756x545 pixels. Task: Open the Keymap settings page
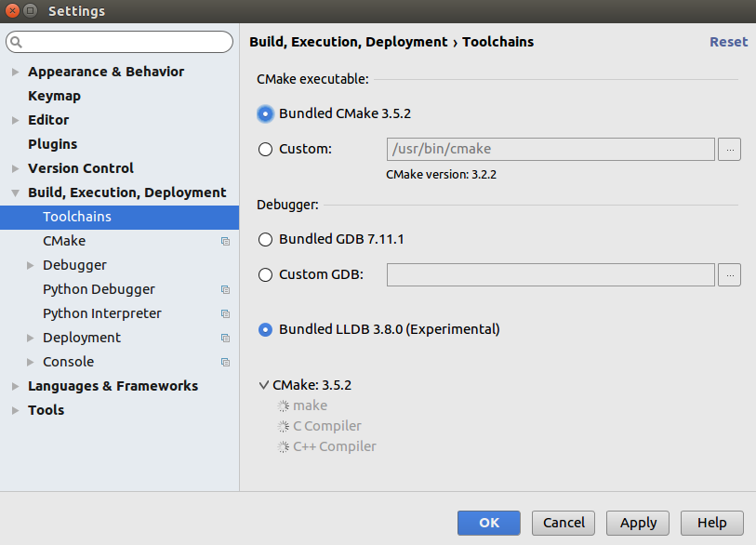54,96
